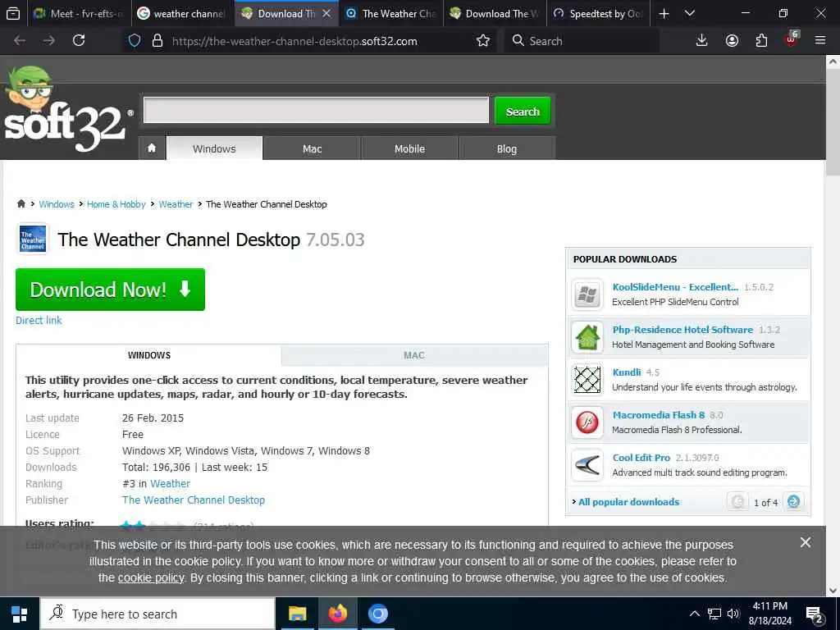
Task: Click the Firefox back arrow
Action: [x=20, y=40]
